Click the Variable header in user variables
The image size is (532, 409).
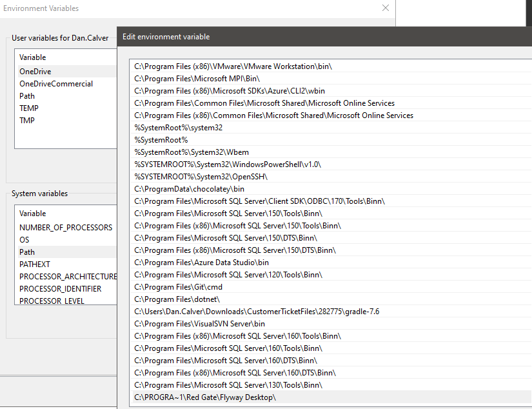click(33, 57)
